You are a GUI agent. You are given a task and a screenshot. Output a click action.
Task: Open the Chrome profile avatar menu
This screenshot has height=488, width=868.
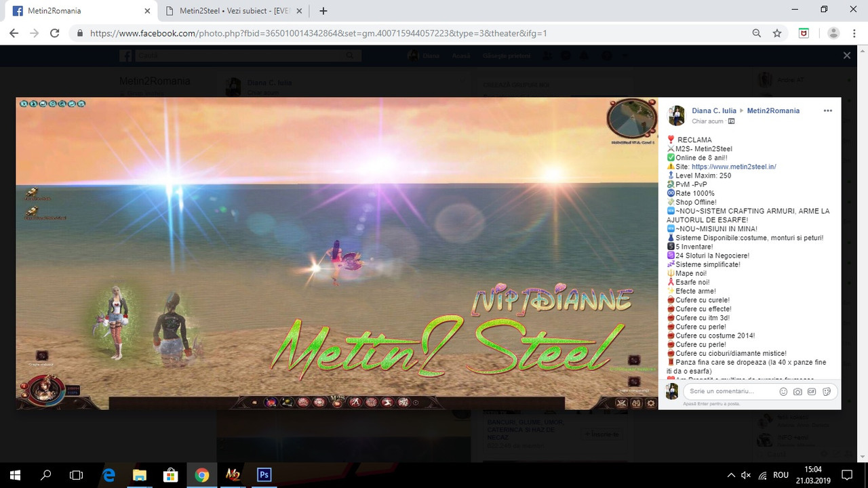[833, 33]
